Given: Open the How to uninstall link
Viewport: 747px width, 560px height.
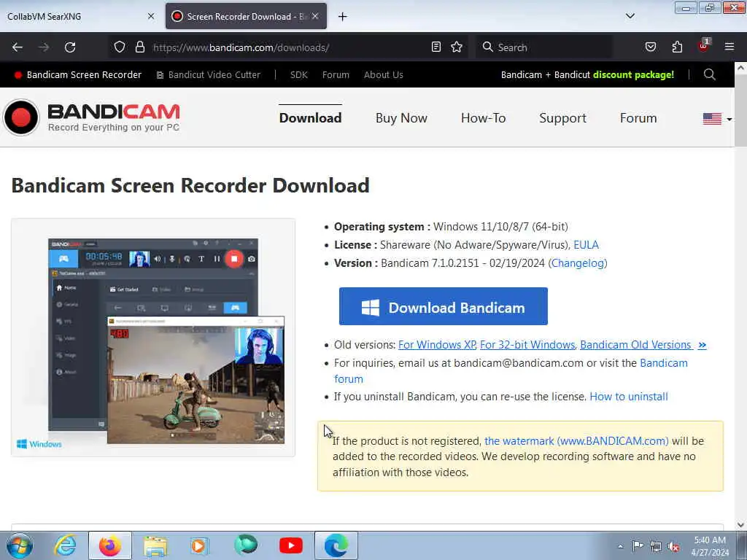Looking at the screenshot, I should point(629,397).
